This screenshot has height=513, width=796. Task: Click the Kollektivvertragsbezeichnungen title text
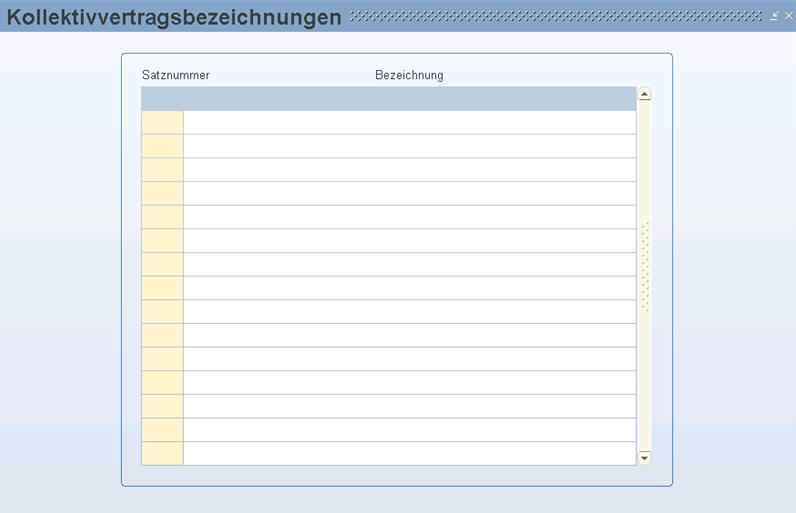point(174,17)
